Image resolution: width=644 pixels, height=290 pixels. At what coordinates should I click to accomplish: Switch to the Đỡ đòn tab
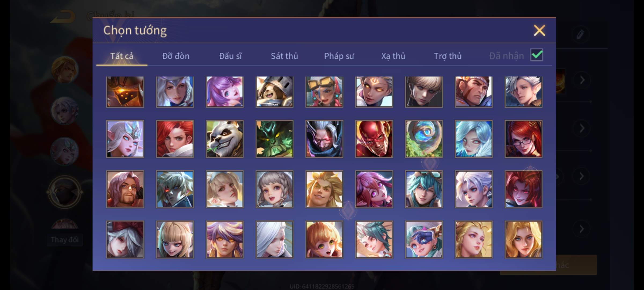176,56
